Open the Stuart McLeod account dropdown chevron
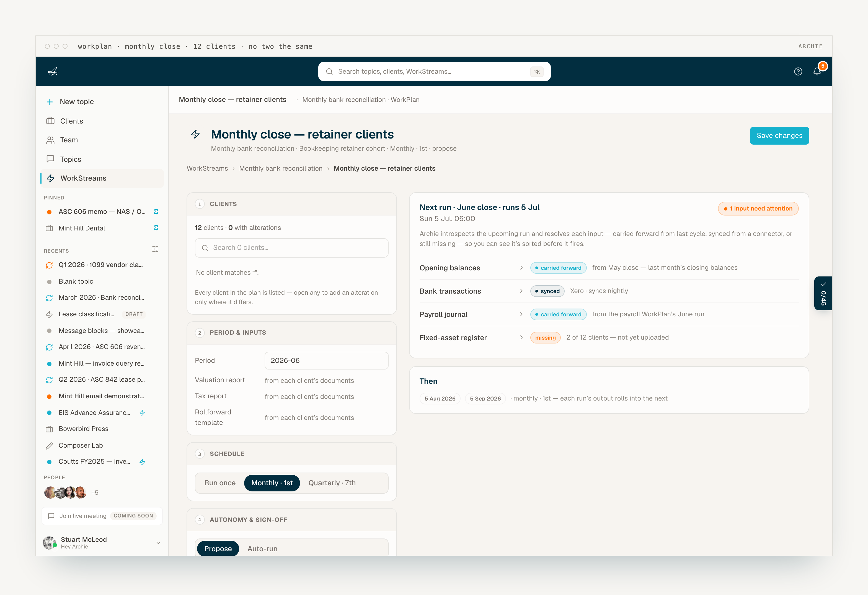This screenshot has height=595, width=868. [x=158, y=543]
